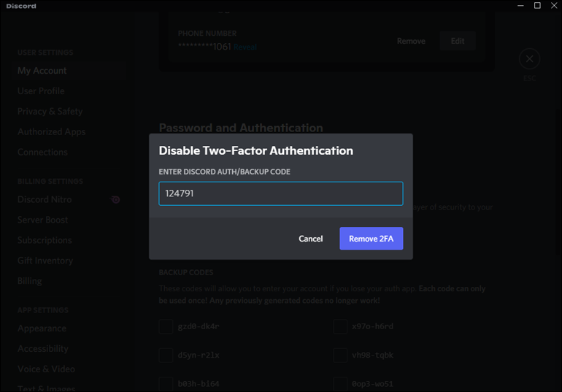Viewport: 562px width, 392px height.
Task: Cancel the Disable Two-Factor dialog
Action: [310, 239]
